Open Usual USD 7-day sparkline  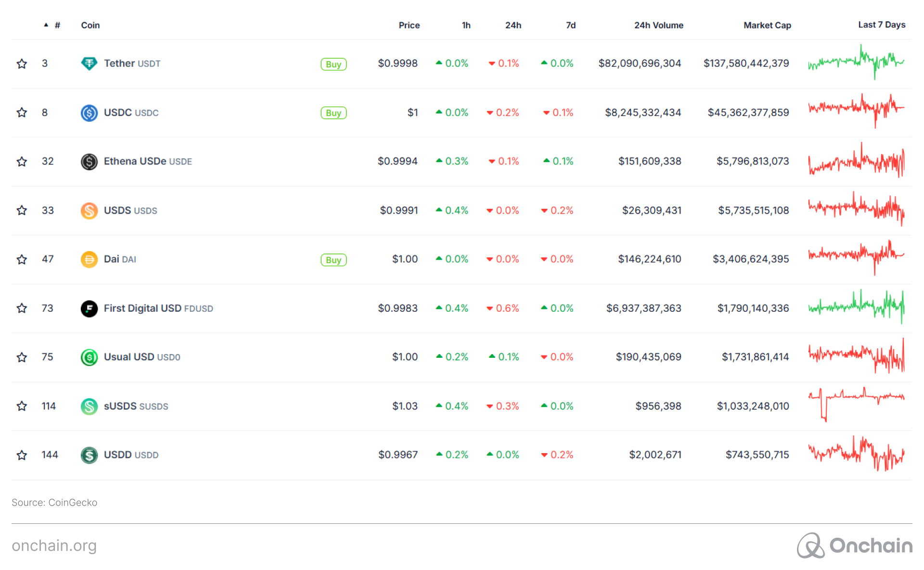tap(856, 355)
